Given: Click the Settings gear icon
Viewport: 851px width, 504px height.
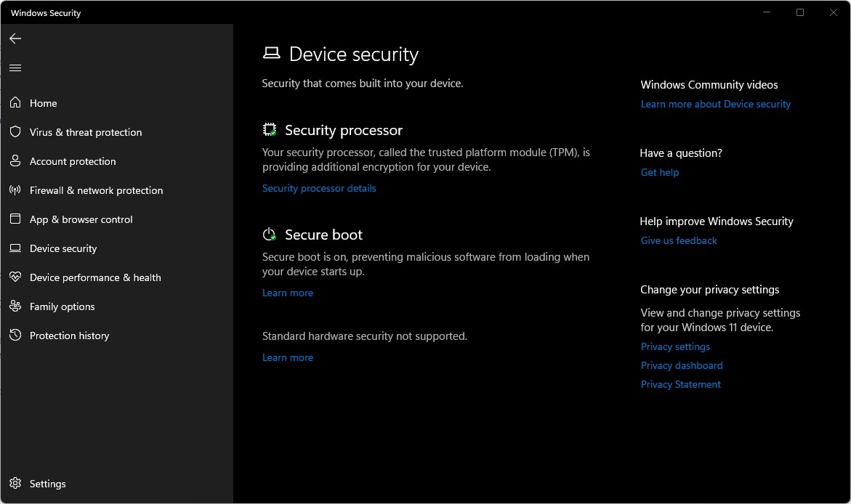Looking at the screenshot, I should (15, 483).
